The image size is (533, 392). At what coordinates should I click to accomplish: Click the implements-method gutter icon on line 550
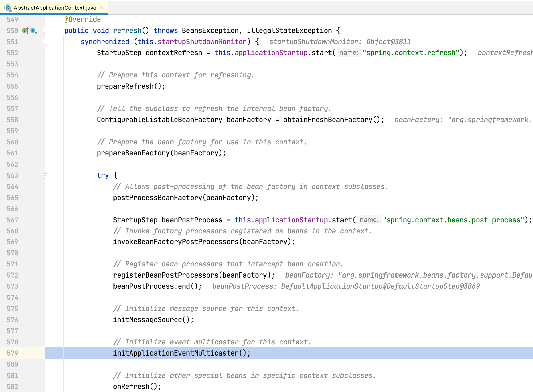tap(25, 31)
